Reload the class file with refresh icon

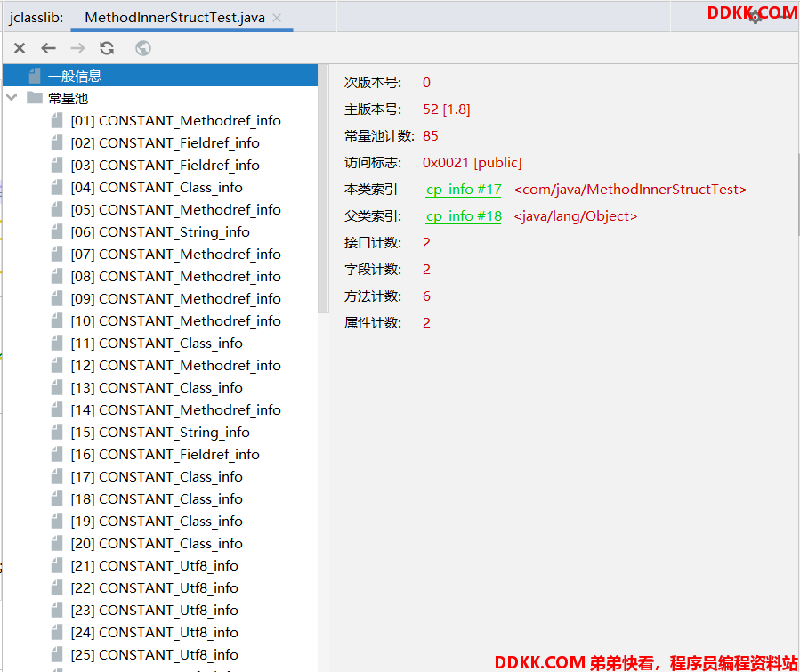click(107, 48)
